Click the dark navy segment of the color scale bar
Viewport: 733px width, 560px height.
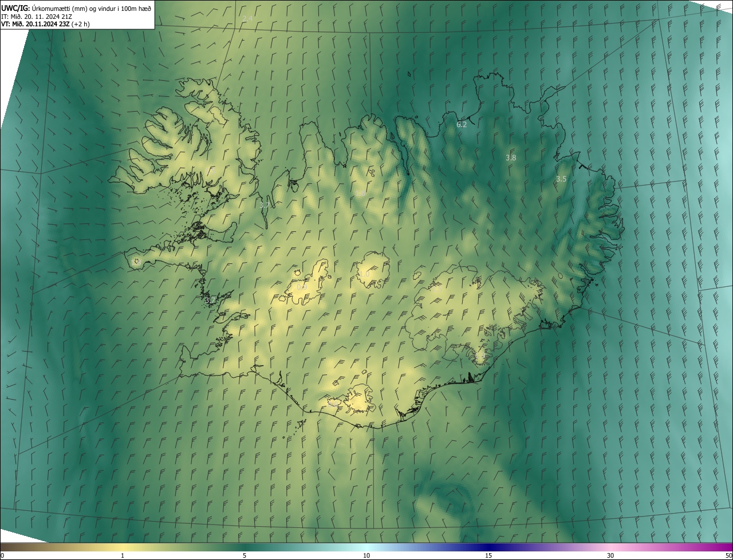point(488,547)
